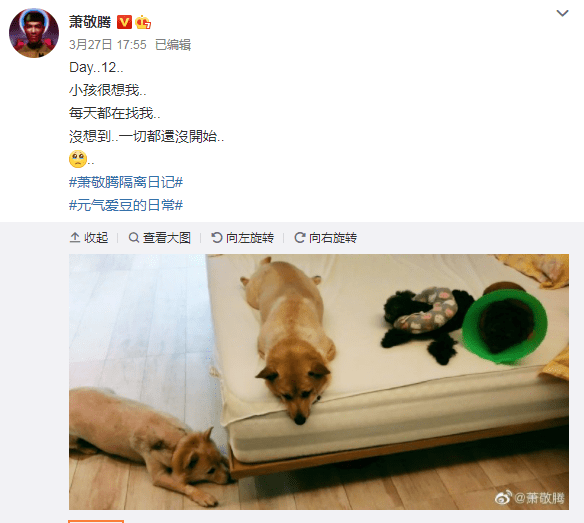Open the 萧敬腾 username link
This screenshot has height=523, width=584.
90,22
